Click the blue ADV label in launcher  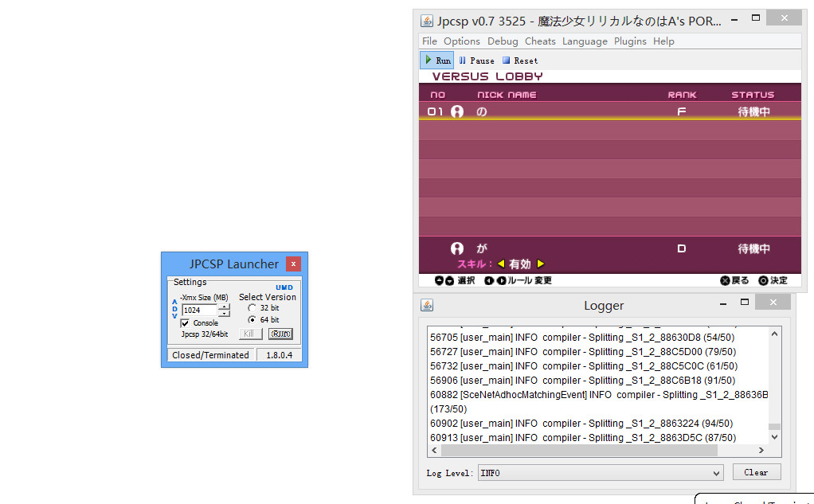(174, 309)
